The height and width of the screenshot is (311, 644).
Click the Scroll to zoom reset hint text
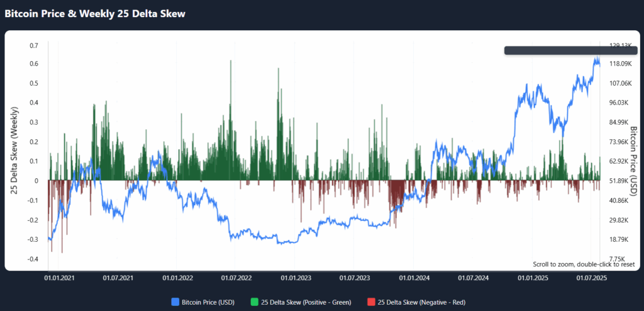(584, 264)
